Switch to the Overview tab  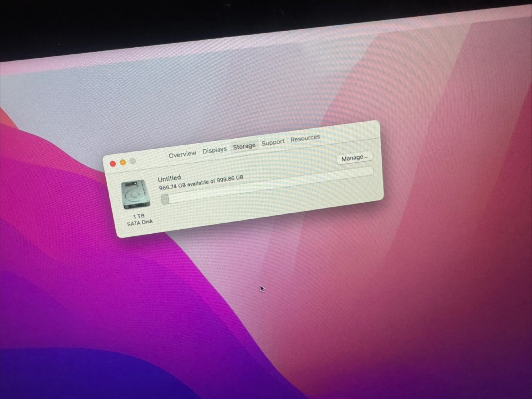tap(182, 154)
